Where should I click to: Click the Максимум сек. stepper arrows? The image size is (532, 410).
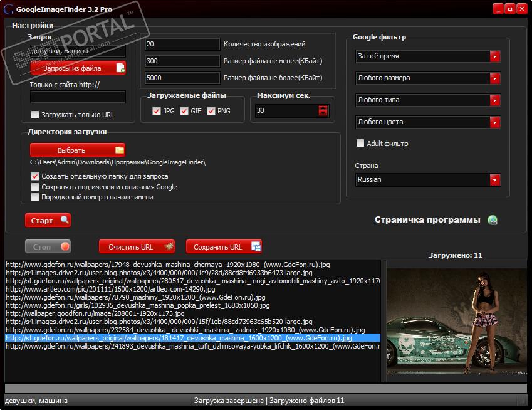[323, 110]
